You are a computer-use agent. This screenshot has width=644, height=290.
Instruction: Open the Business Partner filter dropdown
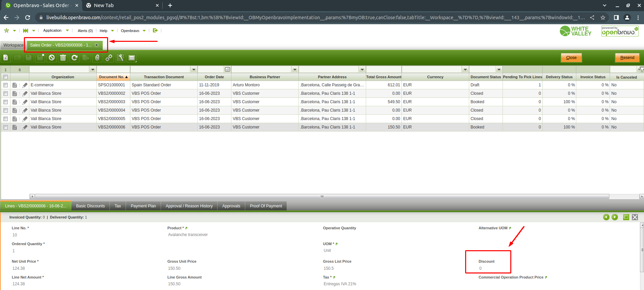point(295,69)
